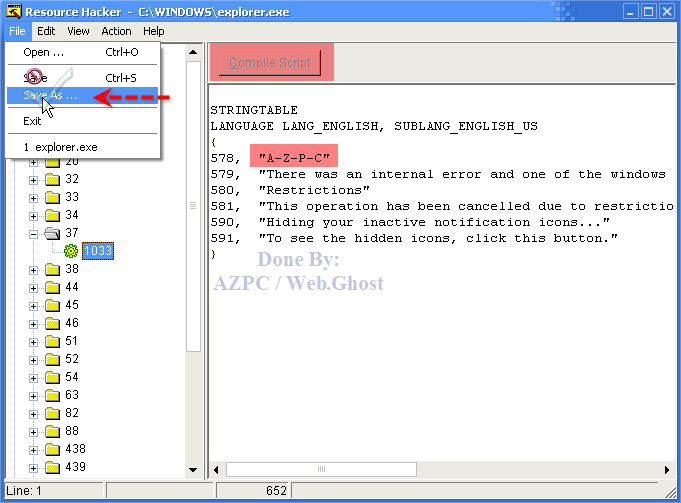The image size is (681, 503).
Task: Click the open folder icon for 37
Action: tap(52, 233)
